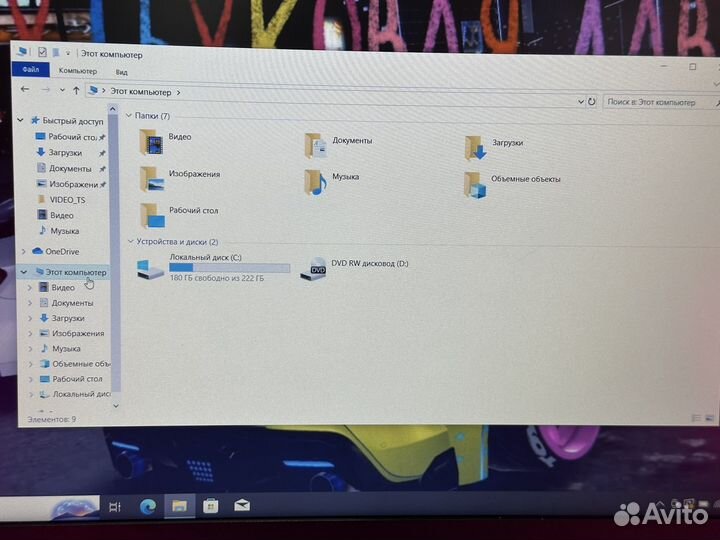Select Локальный диск (C:) drive icon

(x=151, y=269)
